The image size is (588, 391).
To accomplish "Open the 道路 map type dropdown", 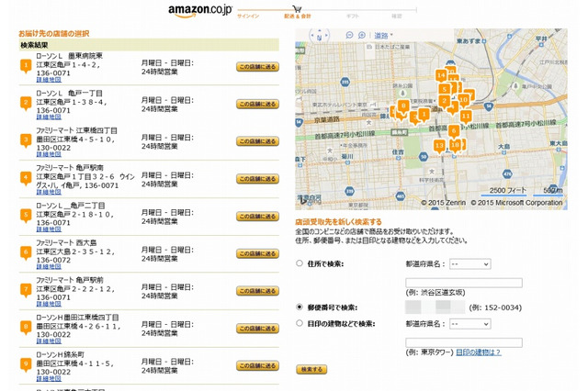I will [x=383, y=36].
